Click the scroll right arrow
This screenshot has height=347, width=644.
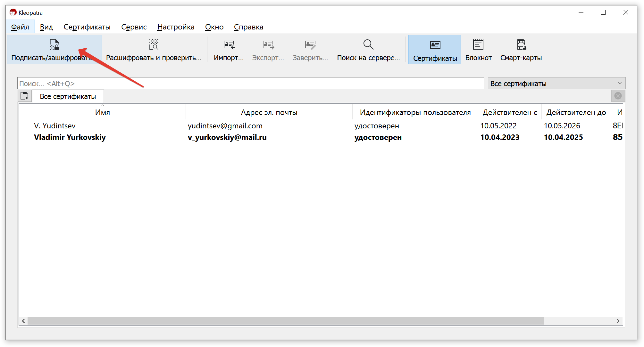[x=618, y=321]
